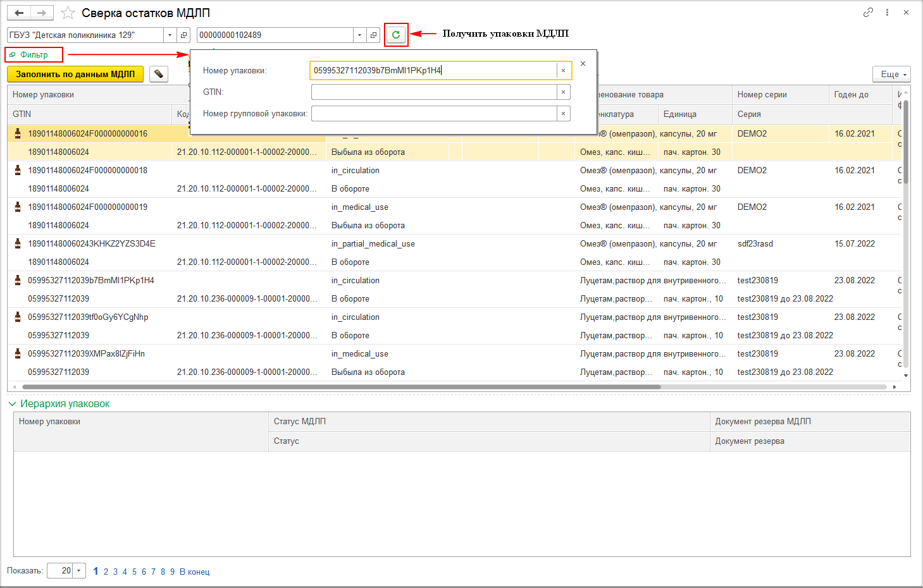This screenshot has width=923, height=588.
Task: Click the barcode scanner icon button
Action: click(159, 74)
